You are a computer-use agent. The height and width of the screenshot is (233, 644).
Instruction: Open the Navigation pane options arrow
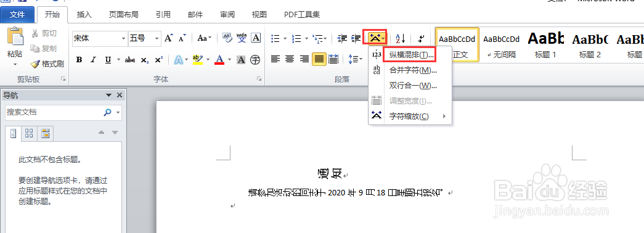coord(109,96)
